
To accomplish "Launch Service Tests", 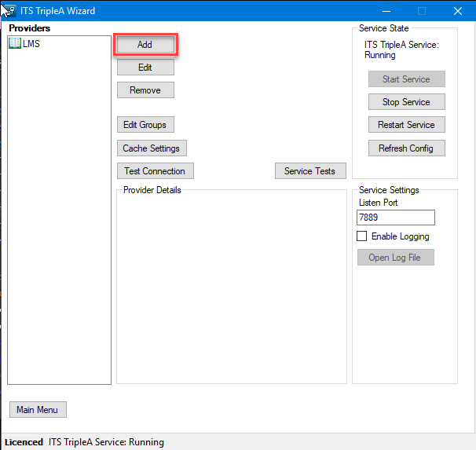I will click(309, 171).
